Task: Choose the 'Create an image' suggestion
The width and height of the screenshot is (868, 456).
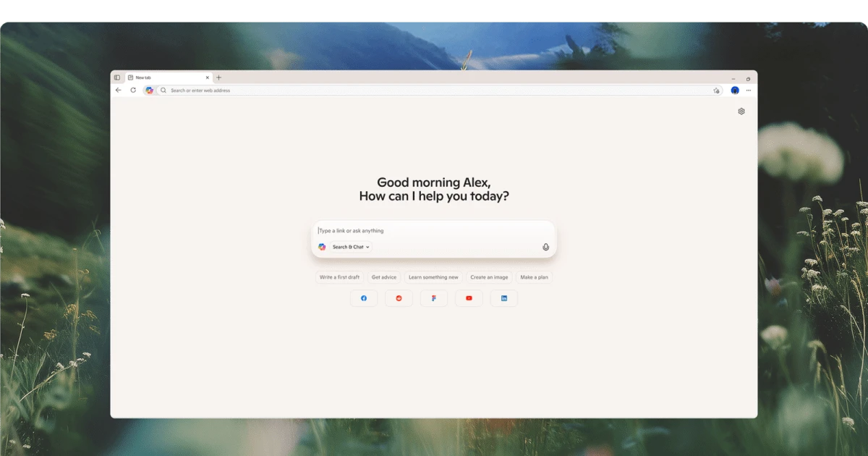Action: point(489,277)
